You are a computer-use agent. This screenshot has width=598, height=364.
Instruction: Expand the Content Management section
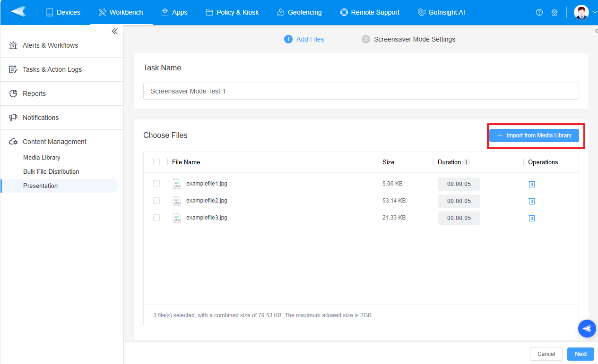tap(54, 141)
